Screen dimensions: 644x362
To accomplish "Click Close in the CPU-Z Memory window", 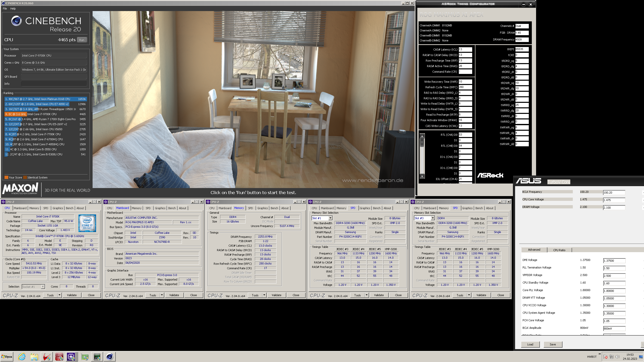I will (296, 295).
